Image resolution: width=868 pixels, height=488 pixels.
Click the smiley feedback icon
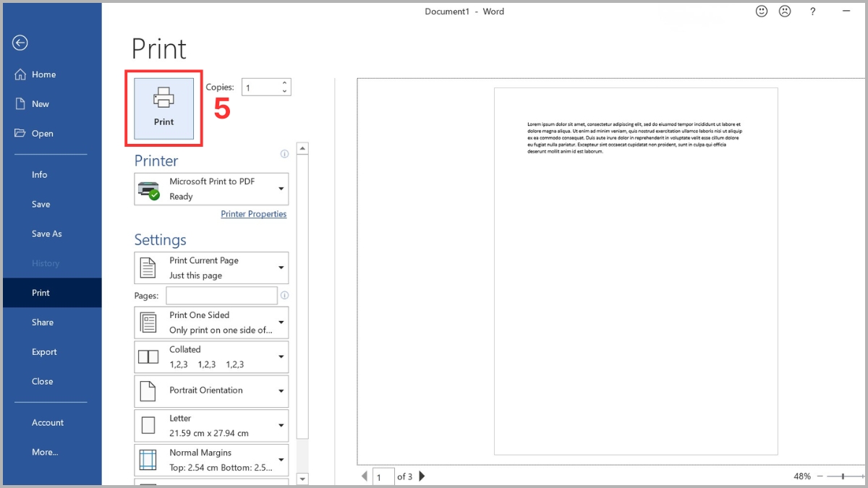click(x=761, y=11)
